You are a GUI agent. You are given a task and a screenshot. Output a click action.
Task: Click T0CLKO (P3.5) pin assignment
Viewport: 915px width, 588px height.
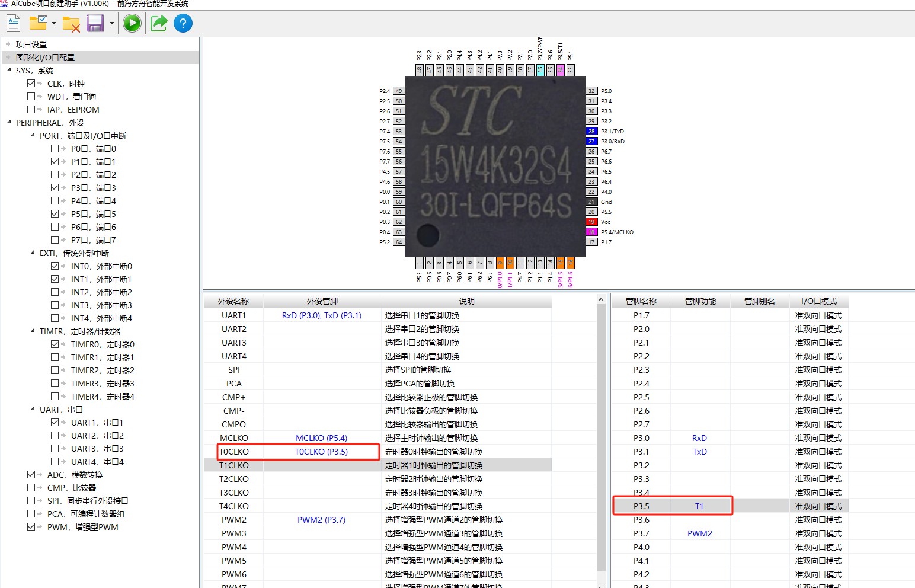coord(322,452)
